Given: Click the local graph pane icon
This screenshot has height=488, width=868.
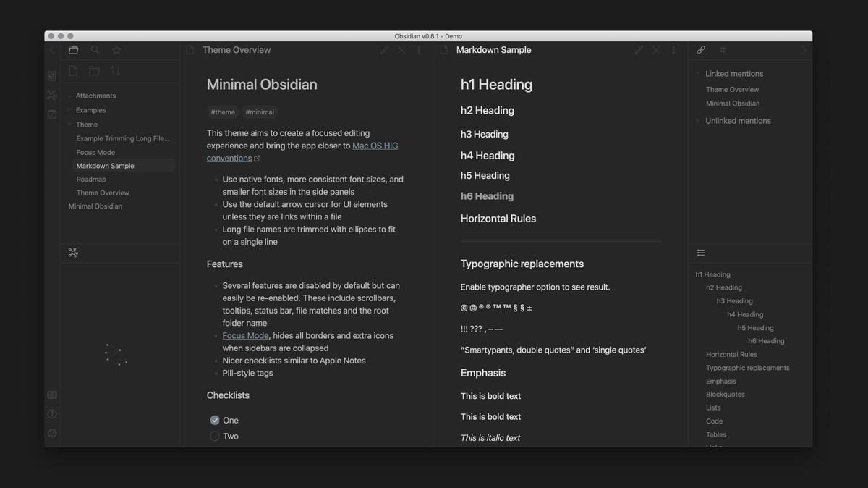Looking at the screenshot, I should (x=73, y=253).
